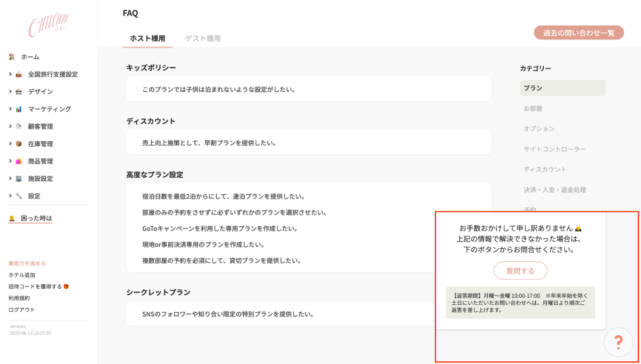Click the home icon in sidebar
This screenshot has width=641, height=364.
click(x=12, y=57)
